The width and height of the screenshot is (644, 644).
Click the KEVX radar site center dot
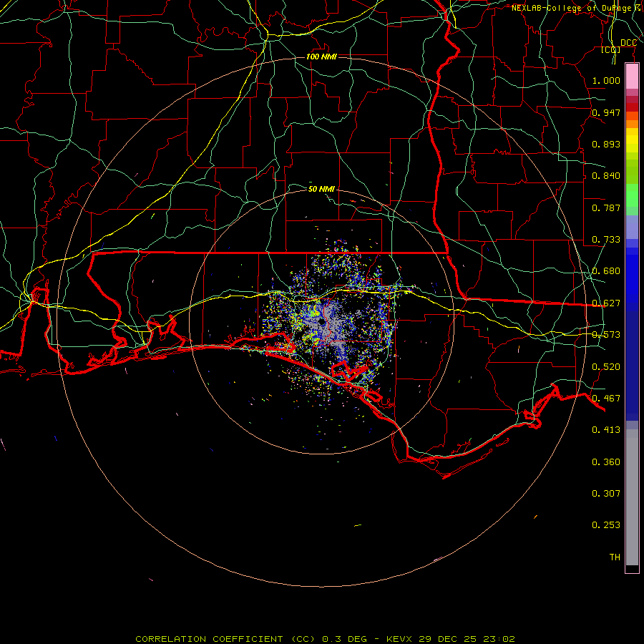[321, 323]
